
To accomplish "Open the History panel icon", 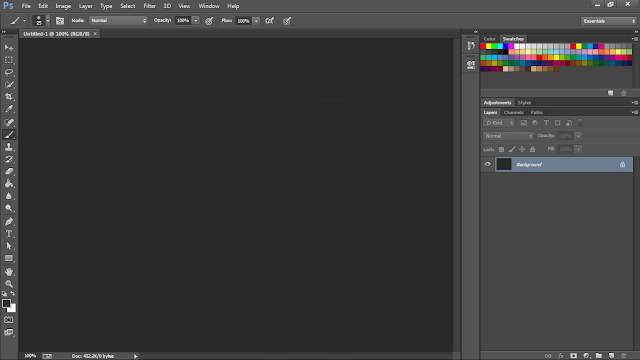I will [471, 46].
